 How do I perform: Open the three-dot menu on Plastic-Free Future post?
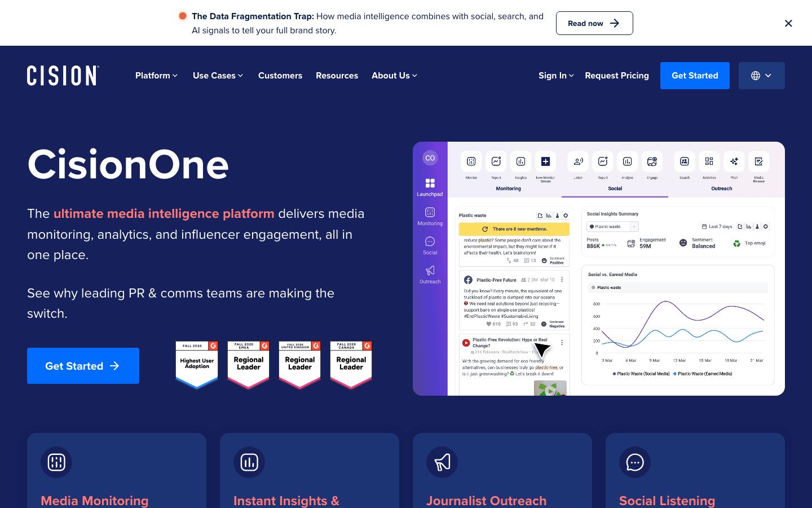(x=562, y=279)
